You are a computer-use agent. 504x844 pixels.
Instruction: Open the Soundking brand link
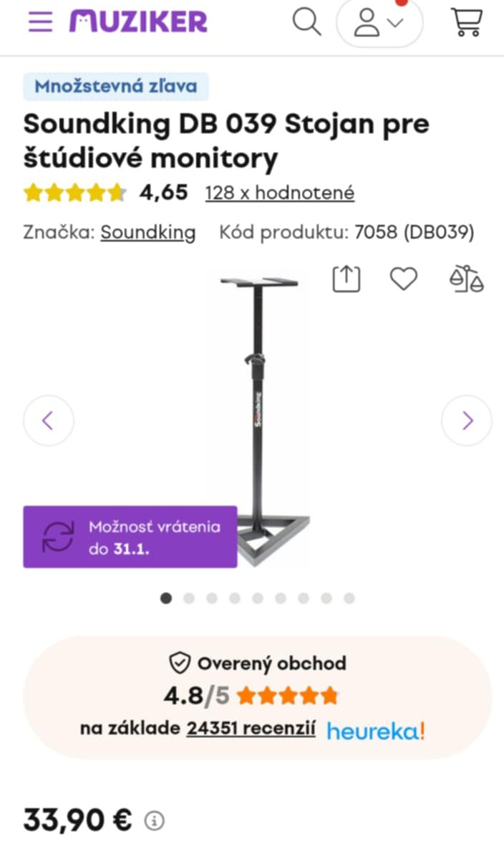pyautogui.click(x=147, y=232)
